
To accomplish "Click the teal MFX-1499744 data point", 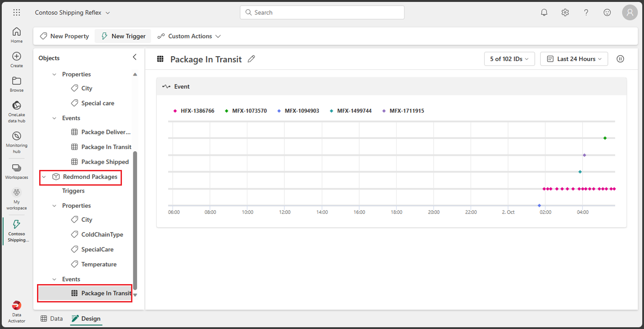I will coord(580,172).
